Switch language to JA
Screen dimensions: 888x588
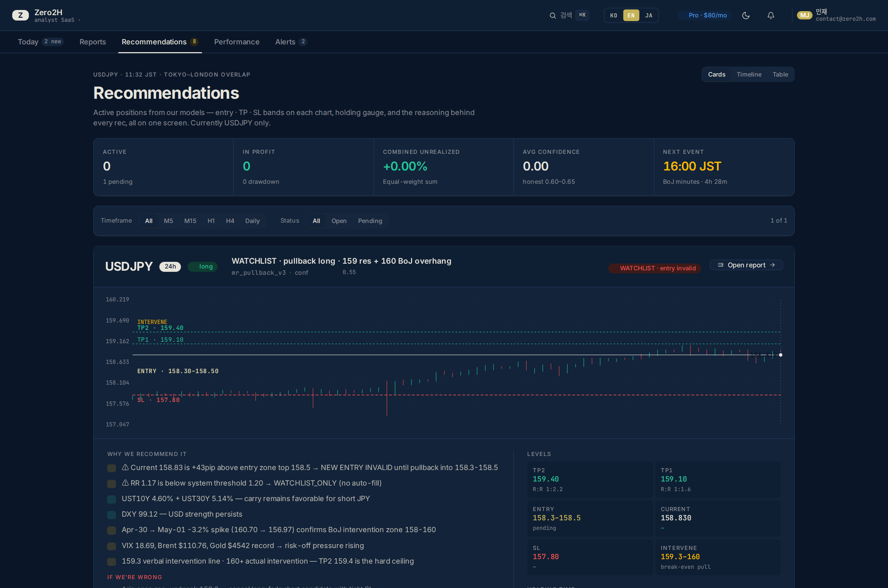649,16
